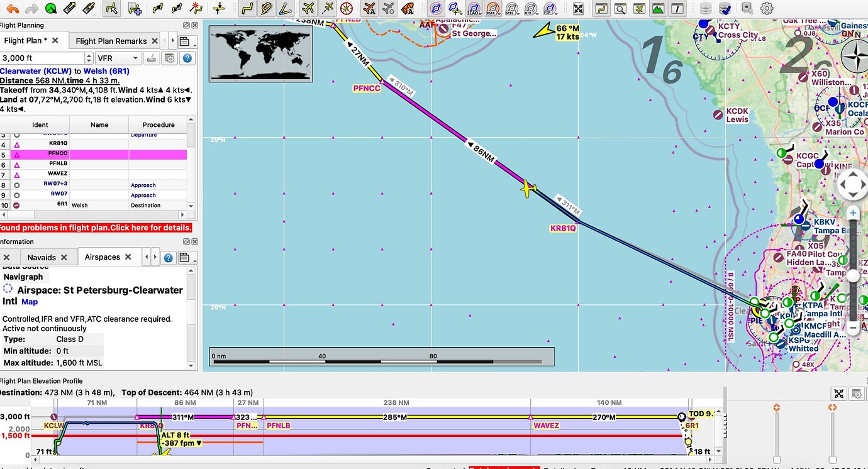
Task: Open the map search window icon
Action: [x=621, y=8]
